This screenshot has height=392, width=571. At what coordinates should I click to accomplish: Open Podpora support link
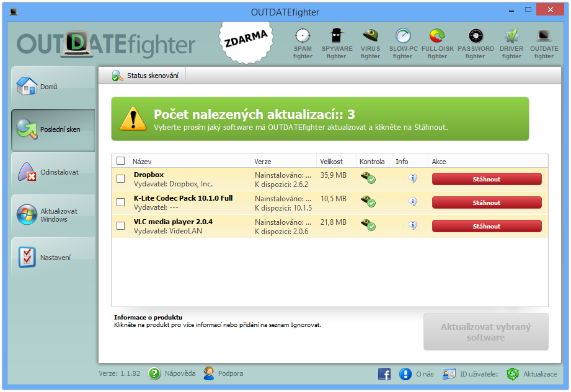pos(231,373)
